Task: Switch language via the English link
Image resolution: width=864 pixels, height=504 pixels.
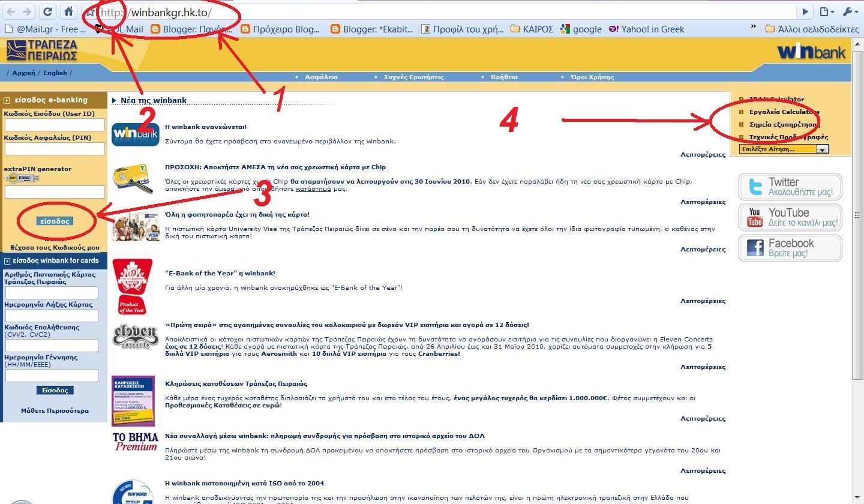Action: 55,73
